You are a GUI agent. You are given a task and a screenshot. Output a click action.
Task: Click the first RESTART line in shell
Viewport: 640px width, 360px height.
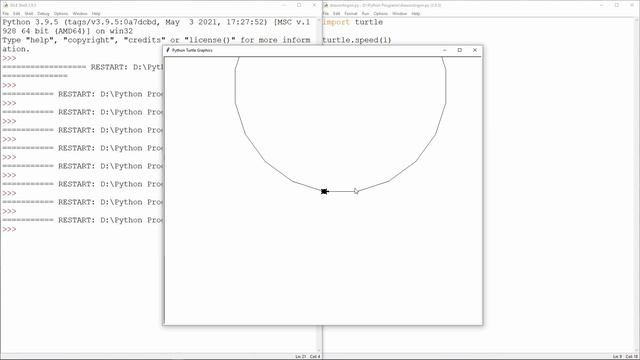click(82, 67)
